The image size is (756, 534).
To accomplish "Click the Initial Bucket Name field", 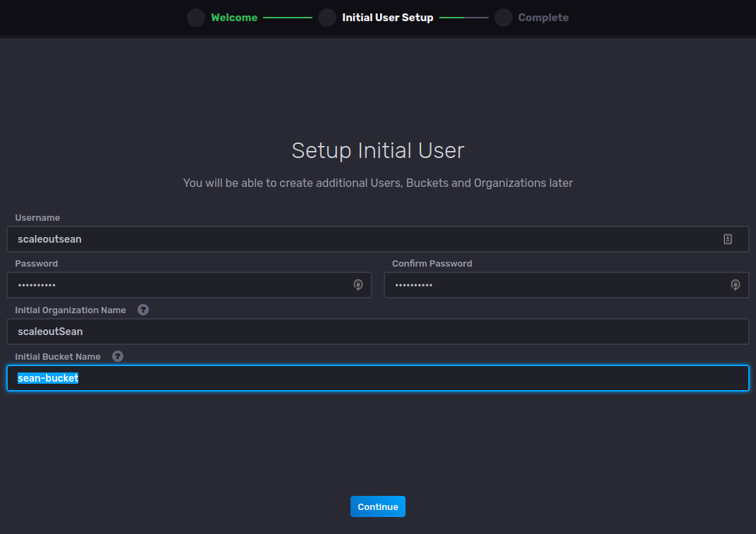I will 377,378.
